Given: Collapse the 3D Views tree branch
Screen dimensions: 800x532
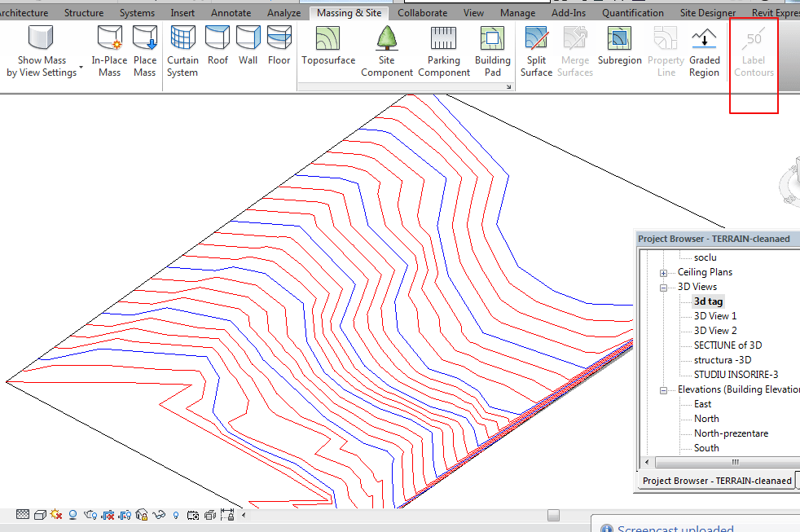Looking at the screenshot, I should click(663, 286).
